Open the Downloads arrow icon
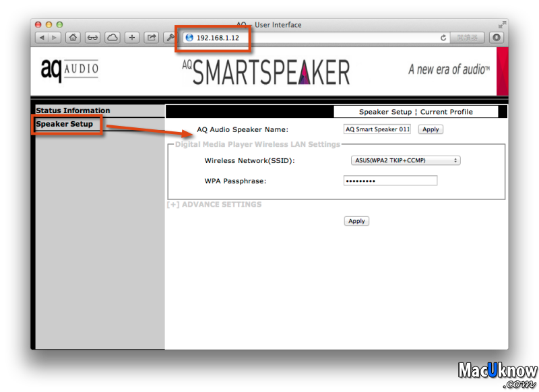The width and height of the screenshot is (539, 392). [x=497, y=38]
